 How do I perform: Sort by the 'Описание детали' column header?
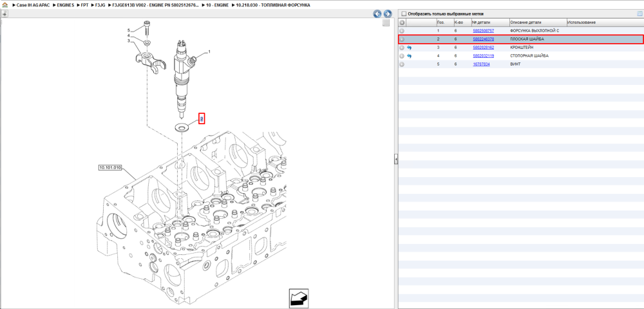(538, 22)
